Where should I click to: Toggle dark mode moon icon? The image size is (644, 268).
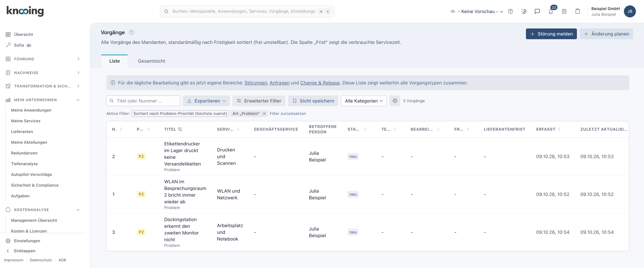(x=524, y=12)
